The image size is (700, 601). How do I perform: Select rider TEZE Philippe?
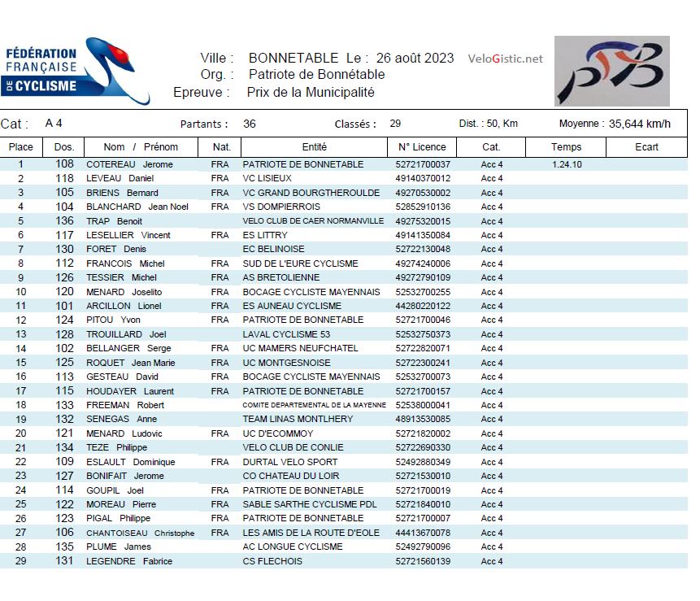(x=116, y=447)
